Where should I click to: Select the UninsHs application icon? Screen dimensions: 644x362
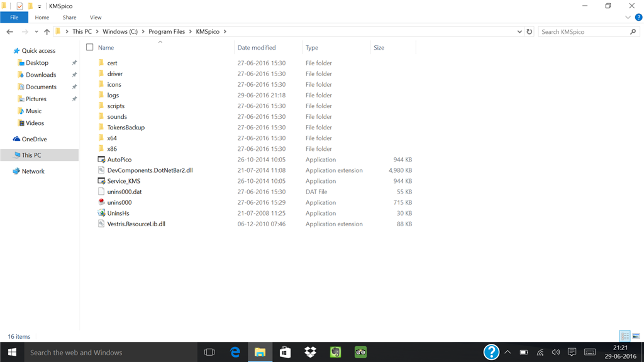point(101,212)
